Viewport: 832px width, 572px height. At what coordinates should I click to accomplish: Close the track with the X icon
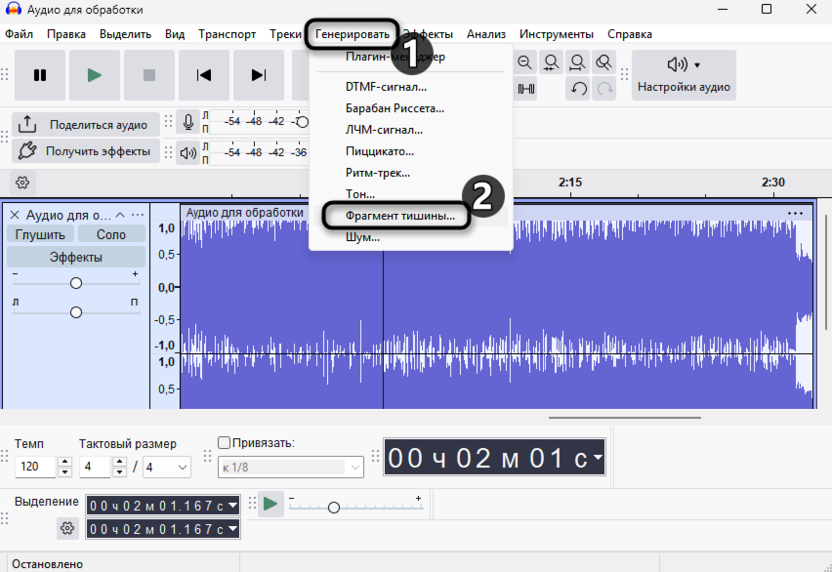(15, 215)
